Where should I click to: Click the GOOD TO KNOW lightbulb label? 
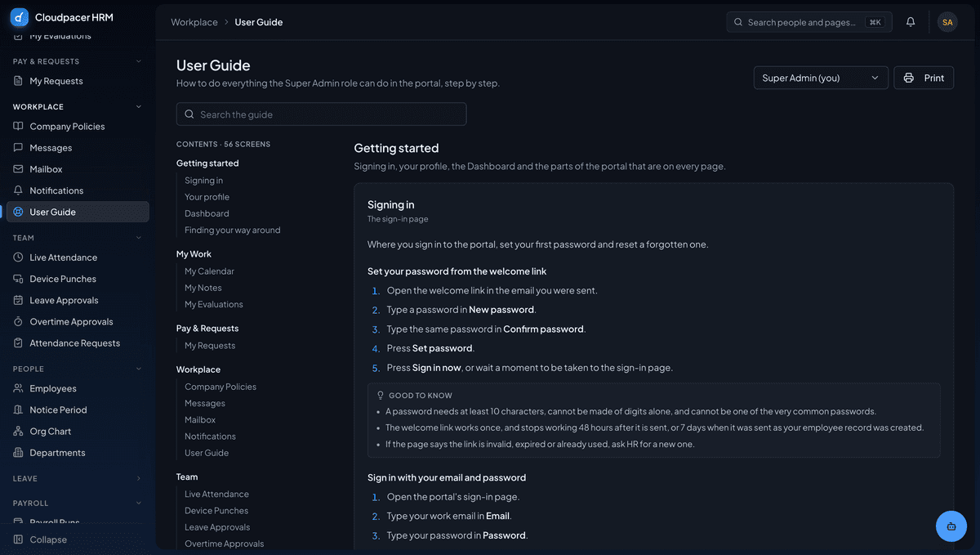(x=414, y=396)
